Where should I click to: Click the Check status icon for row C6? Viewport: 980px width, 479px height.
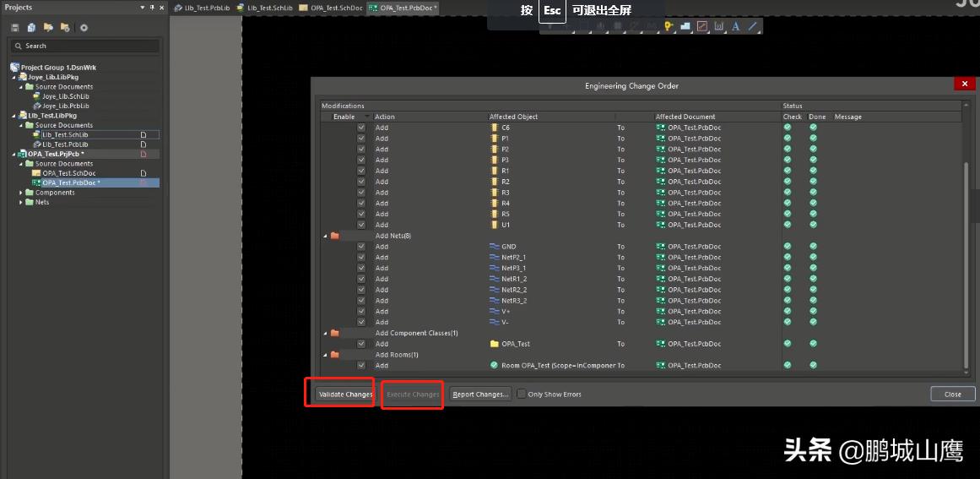coord(788,128)
